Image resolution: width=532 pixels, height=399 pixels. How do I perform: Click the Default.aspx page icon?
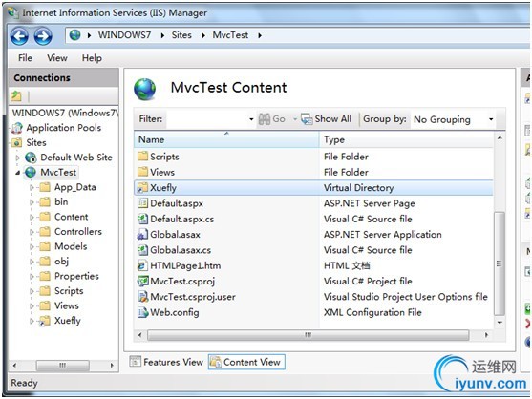[x=143, y=203]
